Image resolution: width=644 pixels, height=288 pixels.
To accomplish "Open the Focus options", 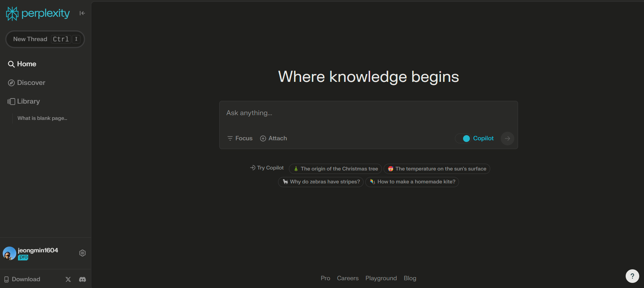I will tap(240, 138).
